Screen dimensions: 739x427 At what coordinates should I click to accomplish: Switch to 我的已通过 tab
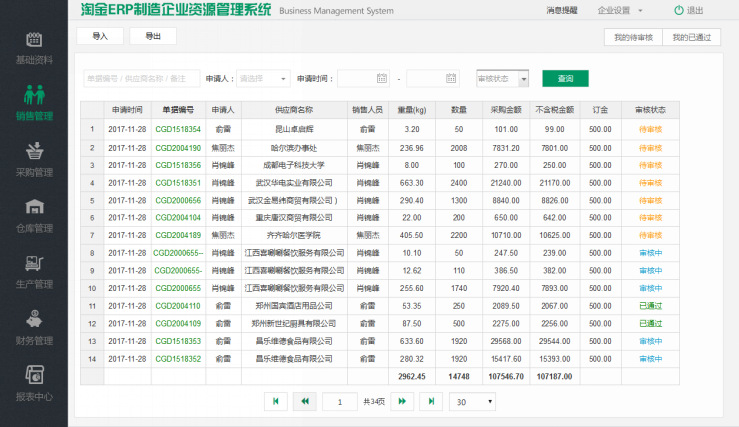pos(692,37)
